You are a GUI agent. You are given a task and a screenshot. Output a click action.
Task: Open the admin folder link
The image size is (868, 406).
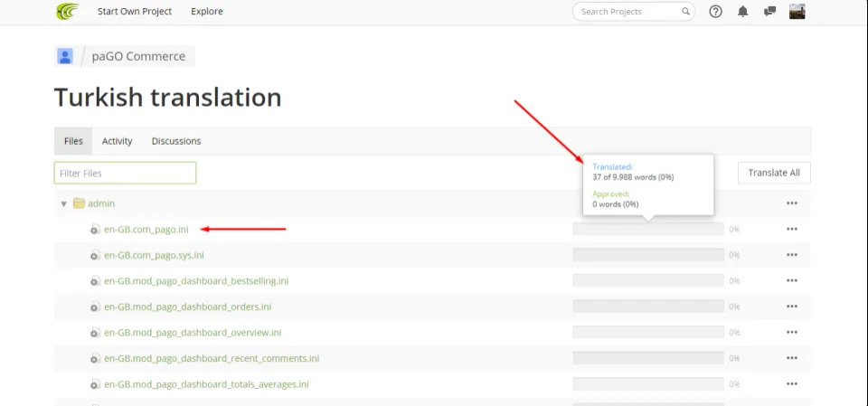101,203
